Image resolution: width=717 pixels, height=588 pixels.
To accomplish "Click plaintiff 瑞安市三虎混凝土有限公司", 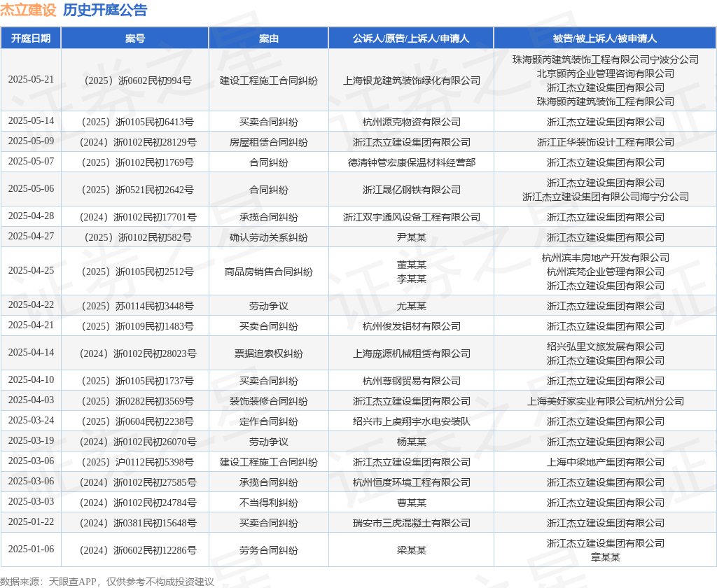I will [412, 523].
